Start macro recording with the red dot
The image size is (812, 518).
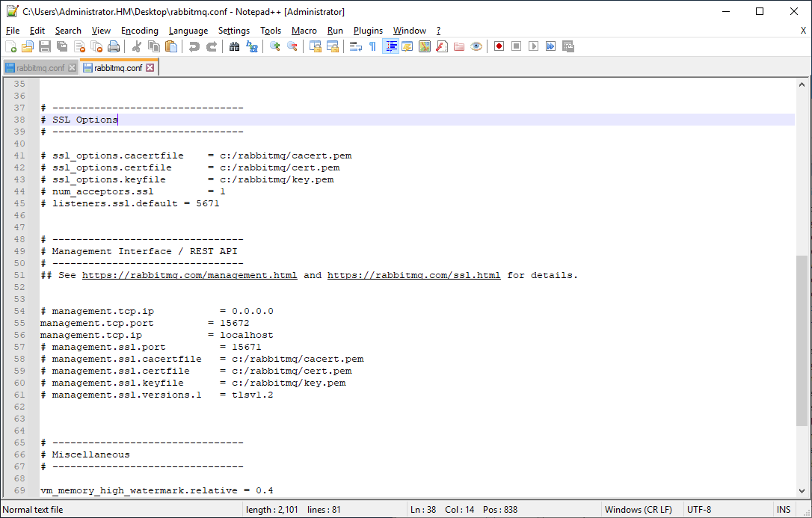point(499,46)
